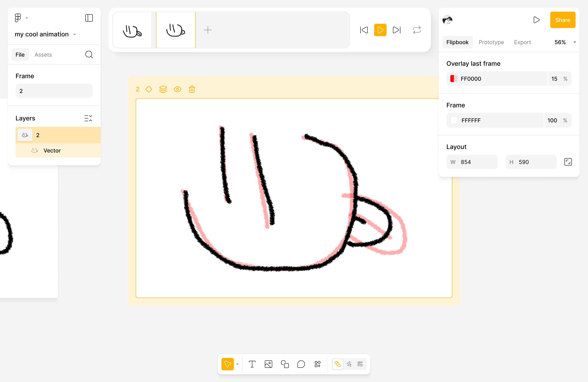Select the Text tool in bottom toolbar

(252, 364)
